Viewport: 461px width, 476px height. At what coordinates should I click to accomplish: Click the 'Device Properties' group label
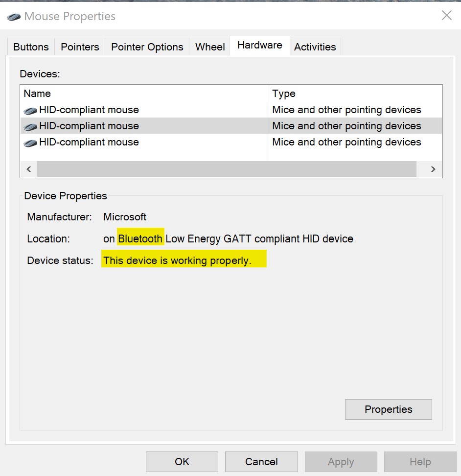tap(66, 196)
